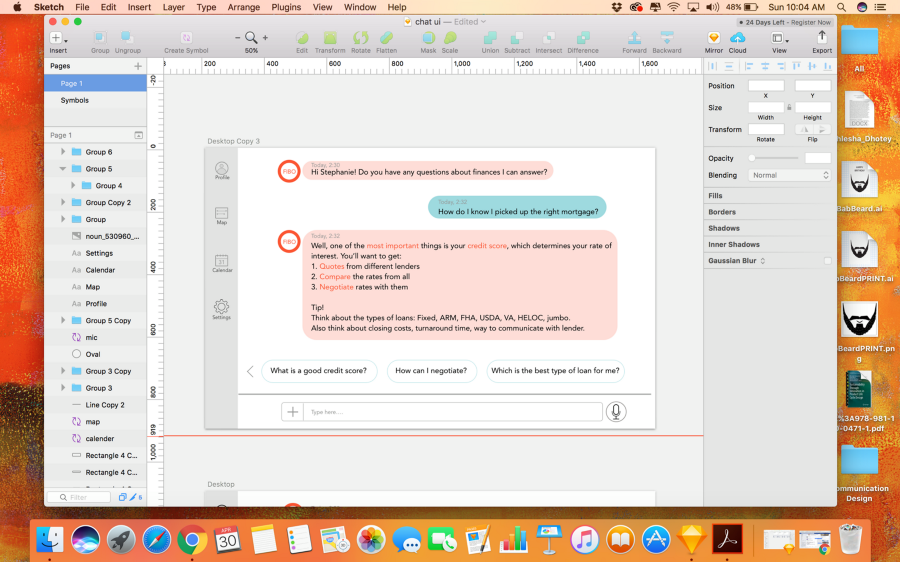Click 'How can I negotiate?' chip
The width and height of the screenshot is (900, 562).
pyautogui.click(x=431, y=371)
